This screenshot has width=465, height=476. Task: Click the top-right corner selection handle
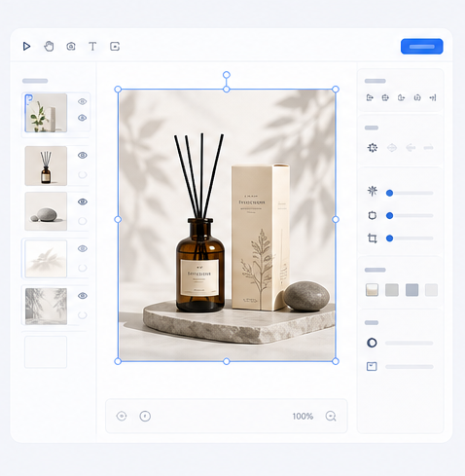point(336,90)
